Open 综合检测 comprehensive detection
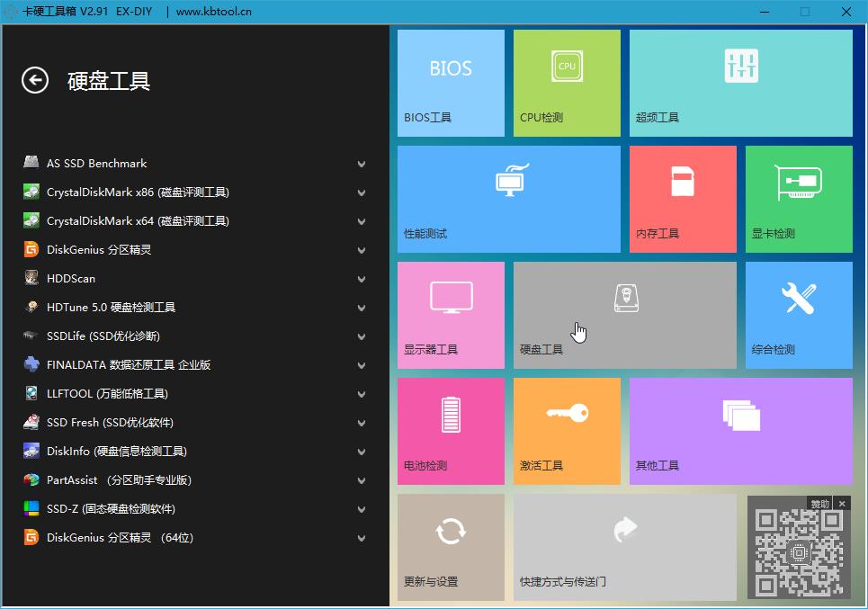Image resolution: width=868 pixels, height=609 pixels. pos(798,315)
